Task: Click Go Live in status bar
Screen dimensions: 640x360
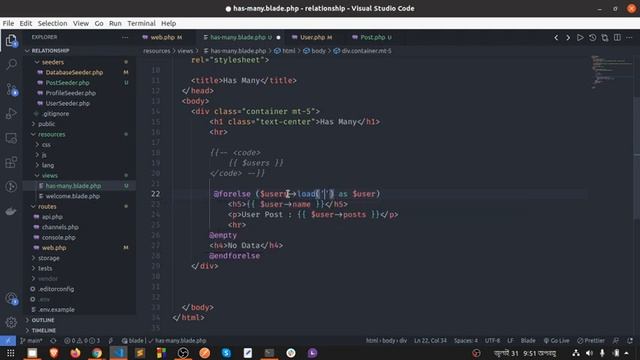Action: pyautogui.click(x=557, y=340)
